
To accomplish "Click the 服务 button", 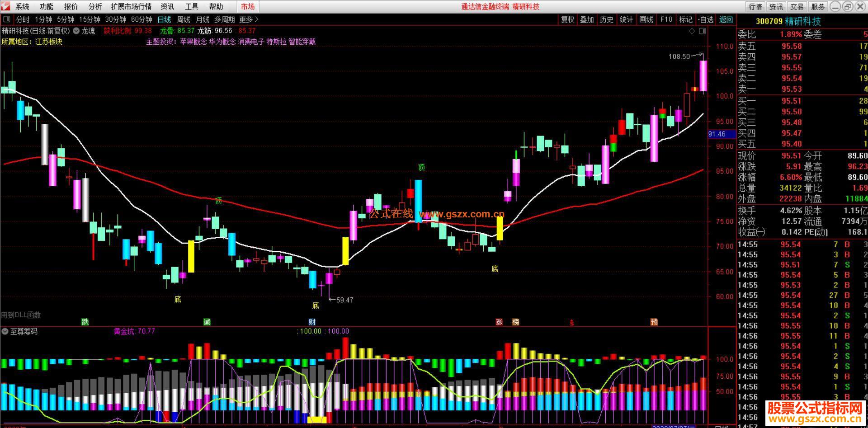I will [817, 7].
